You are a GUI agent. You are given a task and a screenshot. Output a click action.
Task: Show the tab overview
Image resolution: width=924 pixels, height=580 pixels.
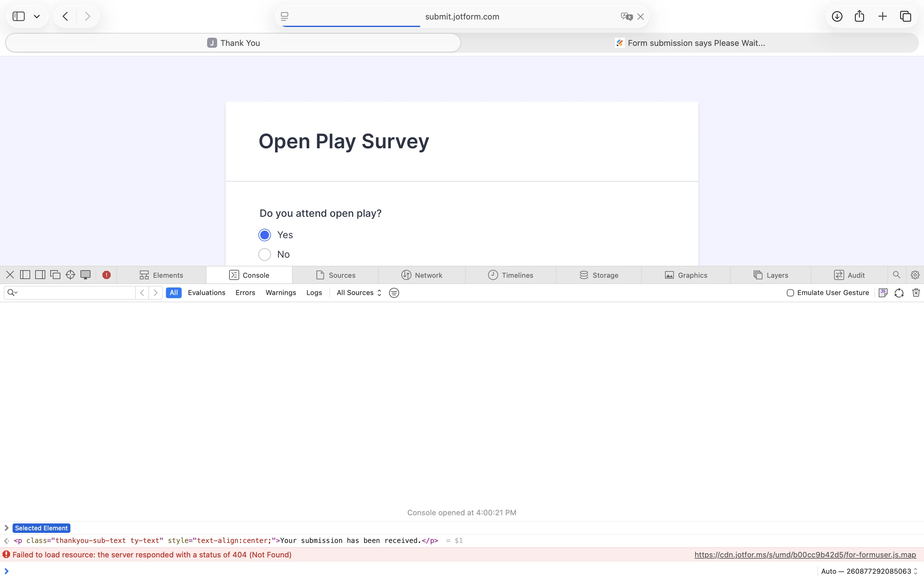pyautogui.click(x=905, y=16)
